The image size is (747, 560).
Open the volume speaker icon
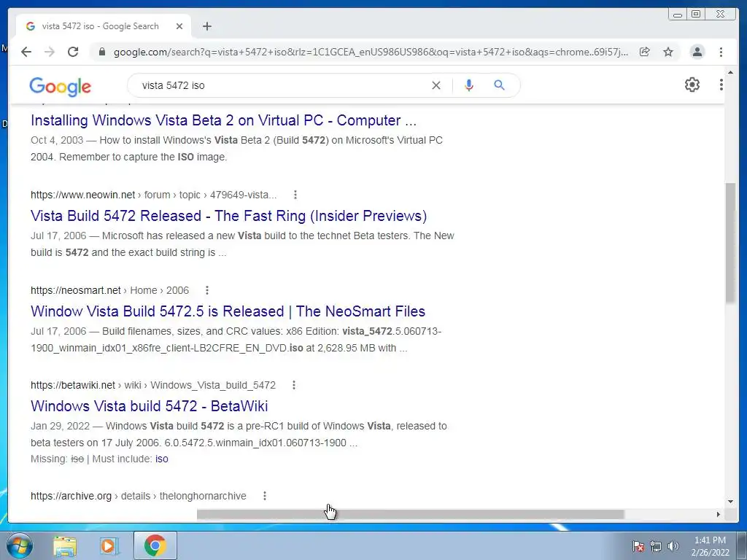click(x=673, y=546)
